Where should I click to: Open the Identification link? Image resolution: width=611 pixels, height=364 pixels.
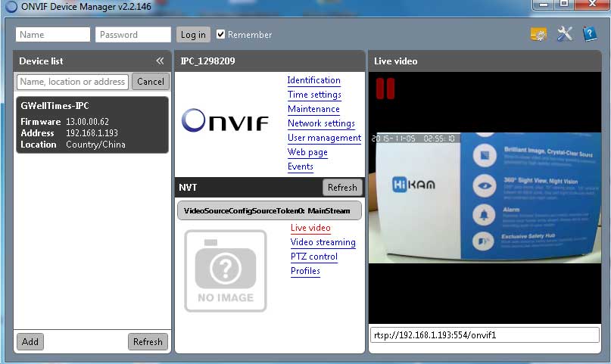tap(313, 80)
